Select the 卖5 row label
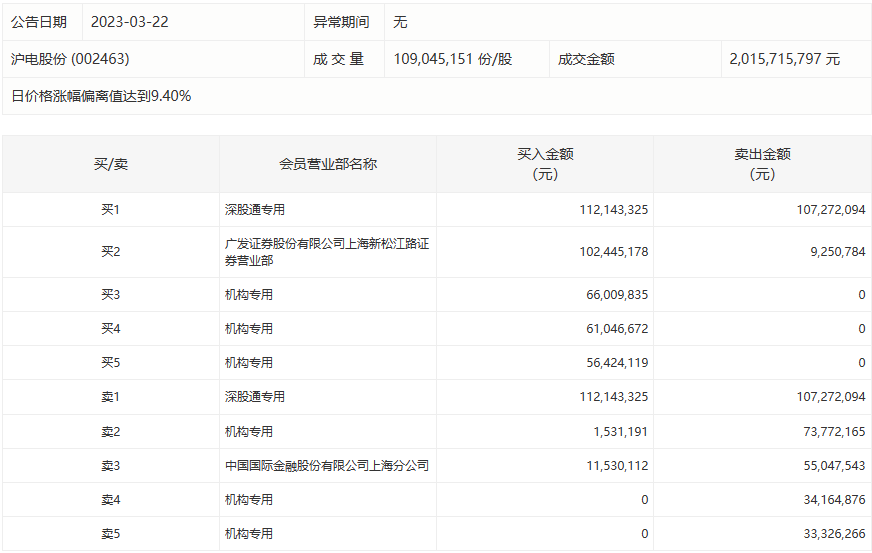The image size is (872, 553). click(x=110, y=534)
